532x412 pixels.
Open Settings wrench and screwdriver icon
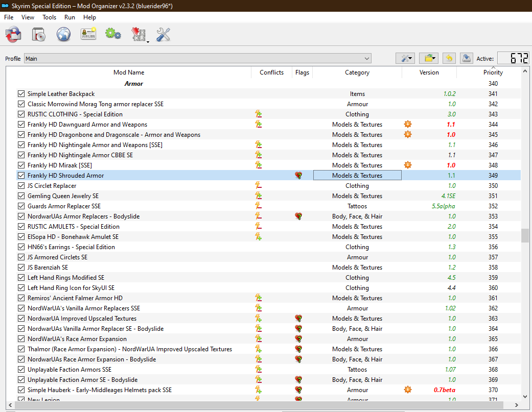click(x=163, y=35)
